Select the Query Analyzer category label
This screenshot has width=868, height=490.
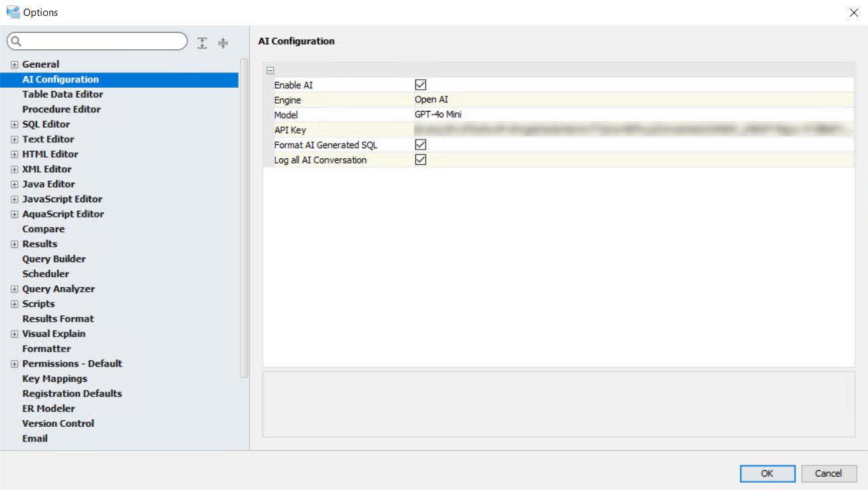pyautogui.click(x=58, y=289)
